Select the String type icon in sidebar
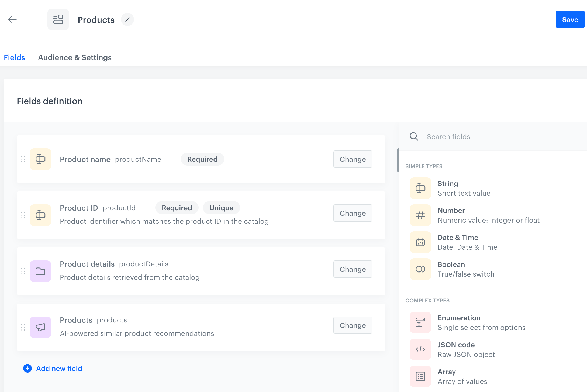Image resolution: width=587 pixels, height=392 pixels. pos(420,188)
